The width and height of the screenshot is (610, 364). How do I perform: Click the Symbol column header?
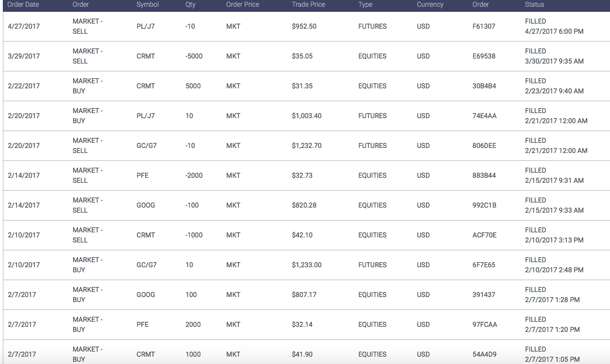[147, 5]
